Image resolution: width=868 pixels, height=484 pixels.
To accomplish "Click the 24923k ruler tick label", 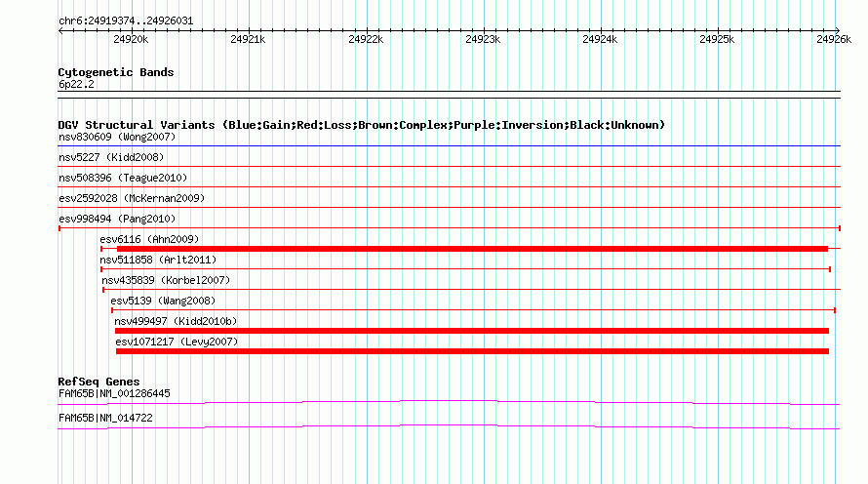I will pyautogui.click(x=483, y=39).
